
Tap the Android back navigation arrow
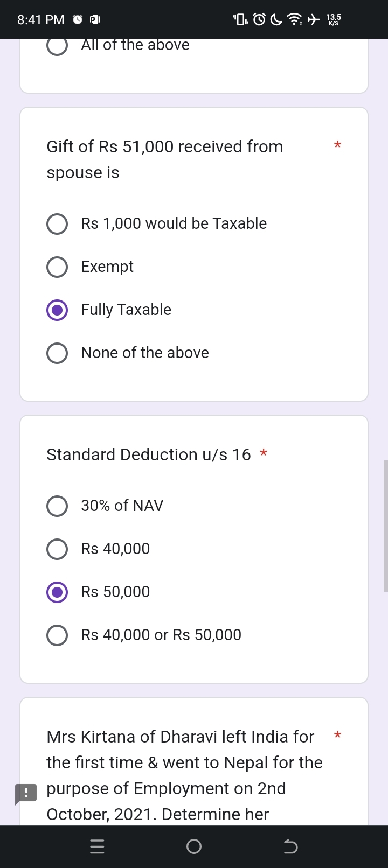coord(290,847)
